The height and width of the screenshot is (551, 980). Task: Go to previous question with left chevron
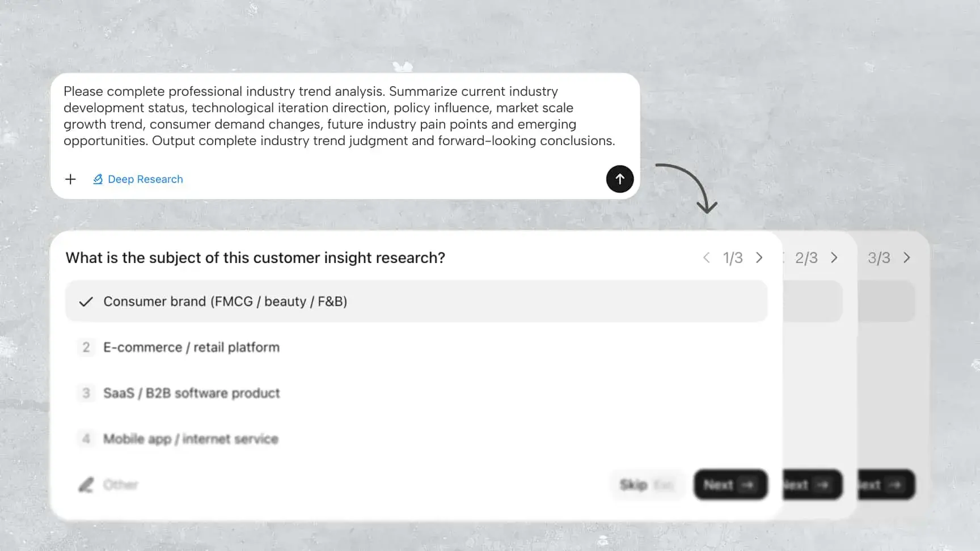click(706, 258)
